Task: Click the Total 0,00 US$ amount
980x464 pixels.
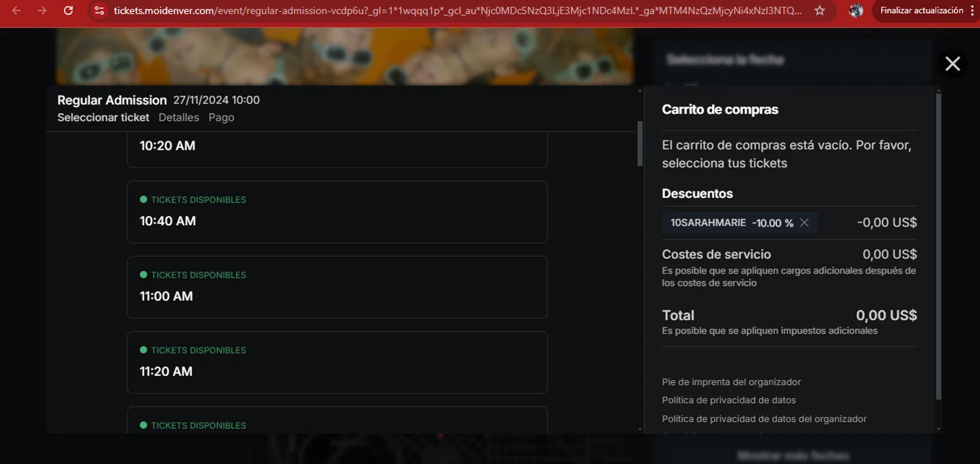Action: [887, 316]
